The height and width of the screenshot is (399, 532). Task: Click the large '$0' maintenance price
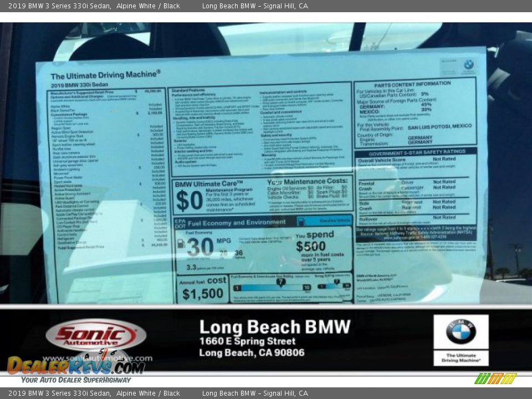pyautogui.click(x=190, y=200)
